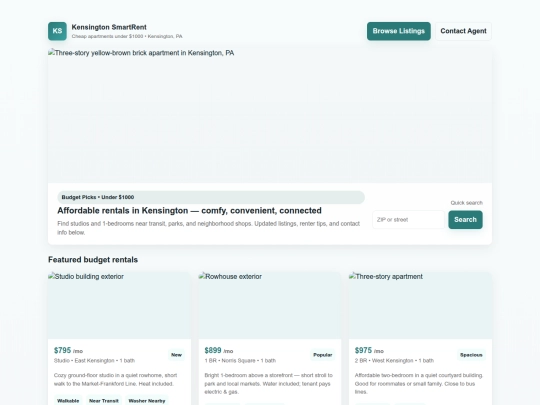Open the Browse Listings button
Screen dimensions: 540x405
click(398, 31)
